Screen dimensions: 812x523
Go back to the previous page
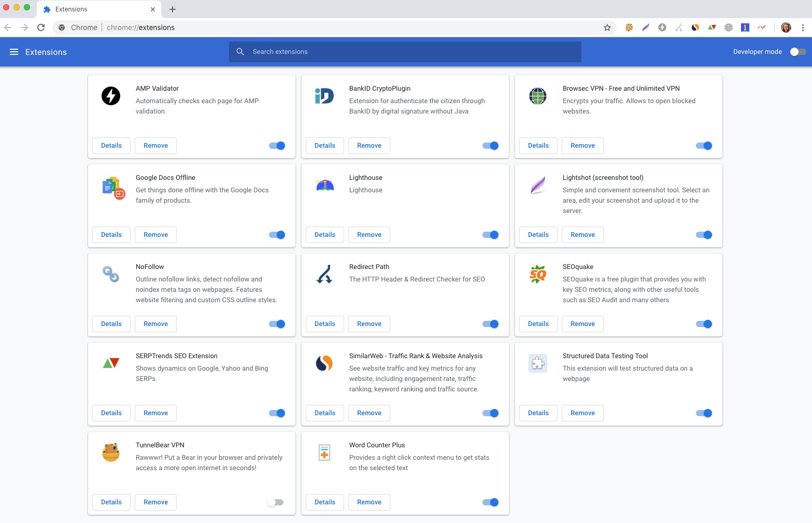[8, 27]
